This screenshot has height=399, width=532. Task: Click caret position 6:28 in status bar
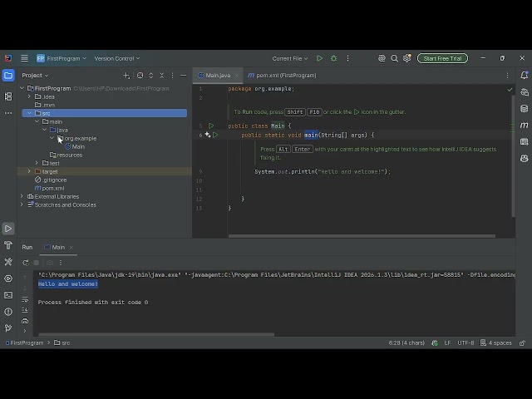coord(406,343)
